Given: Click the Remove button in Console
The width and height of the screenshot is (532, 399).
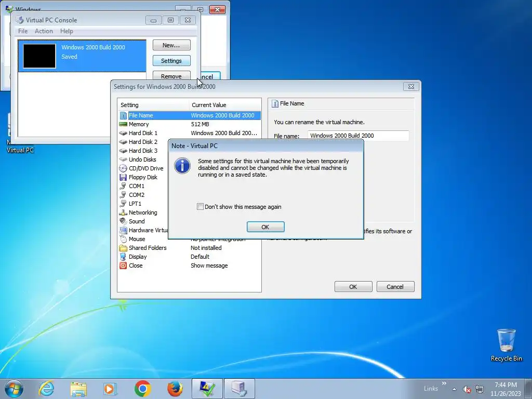Looking at the screenshot, I should click(171, 76).
